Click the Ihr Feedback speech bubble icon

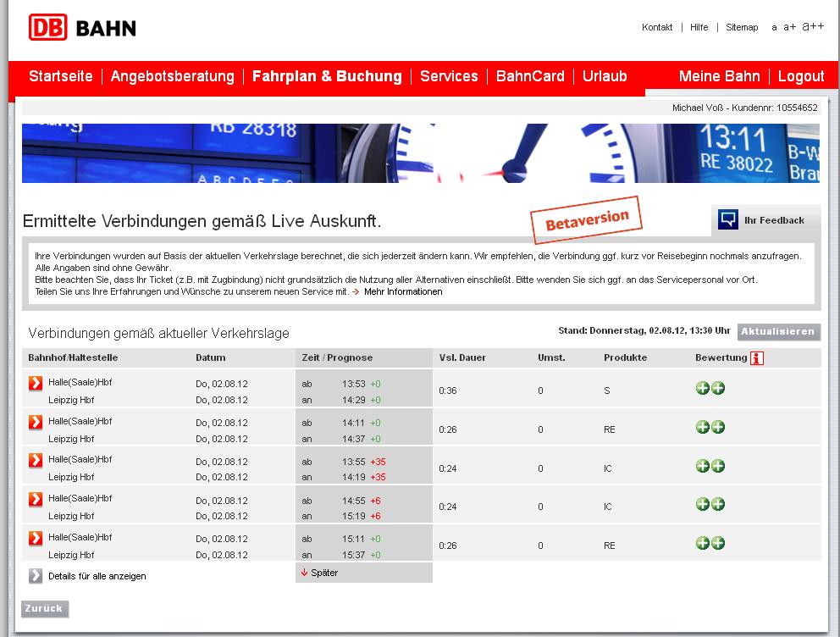(x=728, y=219)
